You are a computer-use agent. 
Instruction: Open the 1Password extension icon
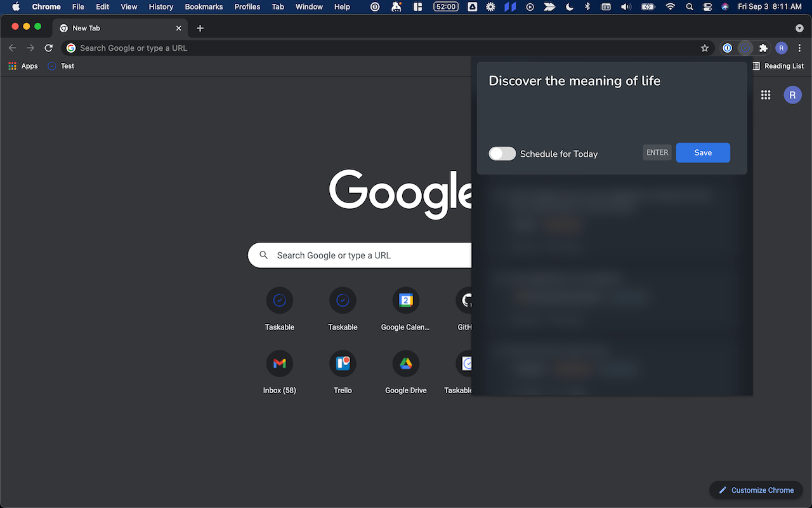727,48
